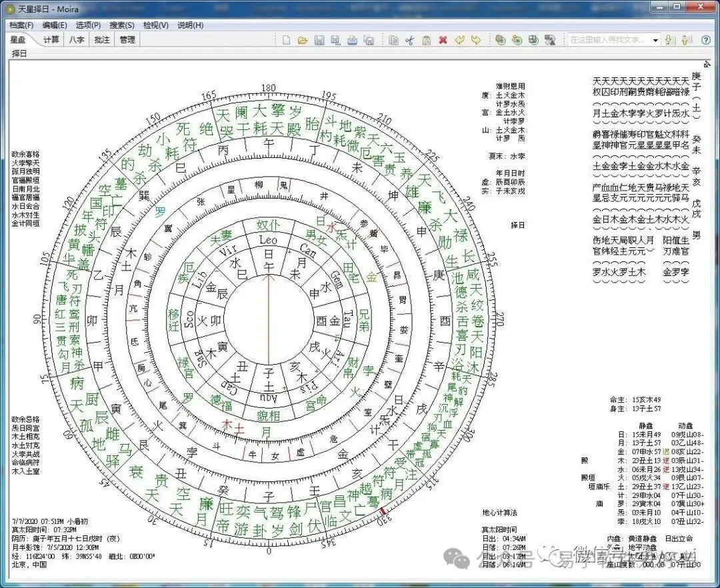Click the Can sign in the wheel
The image size is (720, 588).
[x=307, y=250]
